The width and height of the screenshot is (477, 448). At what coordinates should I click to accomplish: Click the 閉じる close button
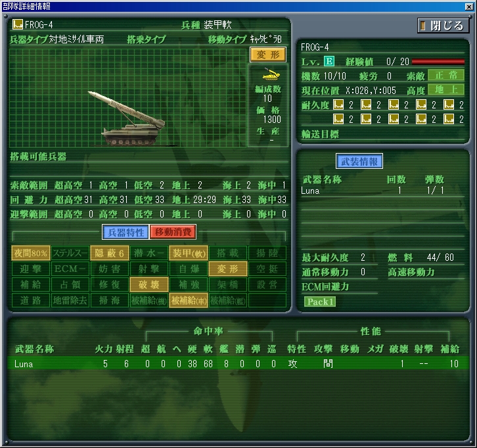pos(443,26)
